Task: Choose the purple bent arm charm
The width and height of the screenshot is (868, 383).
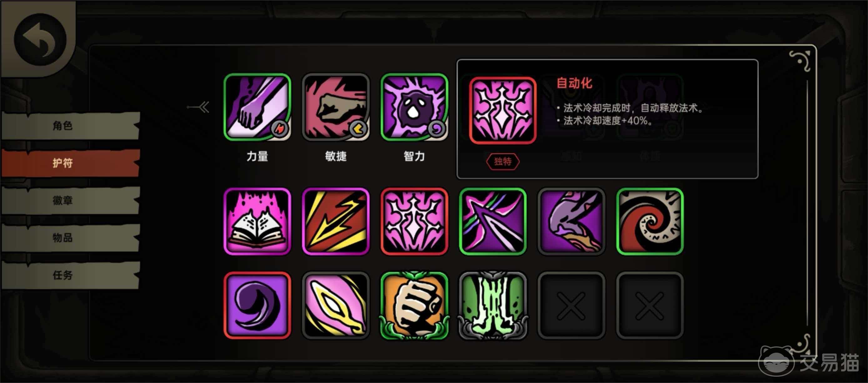Action: pyautogui.click(x=571, y=222)
